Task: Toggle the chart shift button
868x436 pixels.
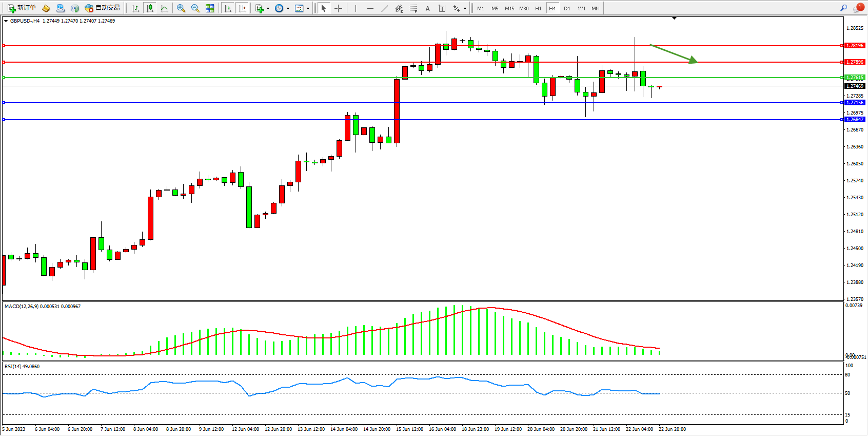Action: tap(242, 8)
